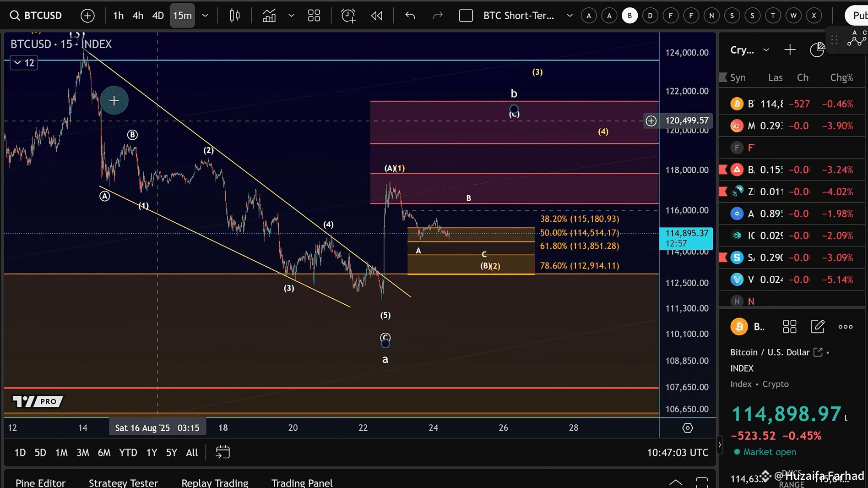Viewport: 868px width, 488px height.
Task: Collapse the 12 indicators legend chevron
Action: click(24, 63)
